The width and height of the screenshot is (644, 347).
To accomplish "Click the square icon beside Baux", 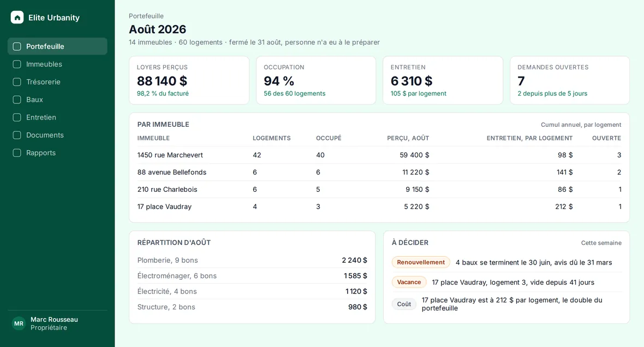I will [17, 99].
